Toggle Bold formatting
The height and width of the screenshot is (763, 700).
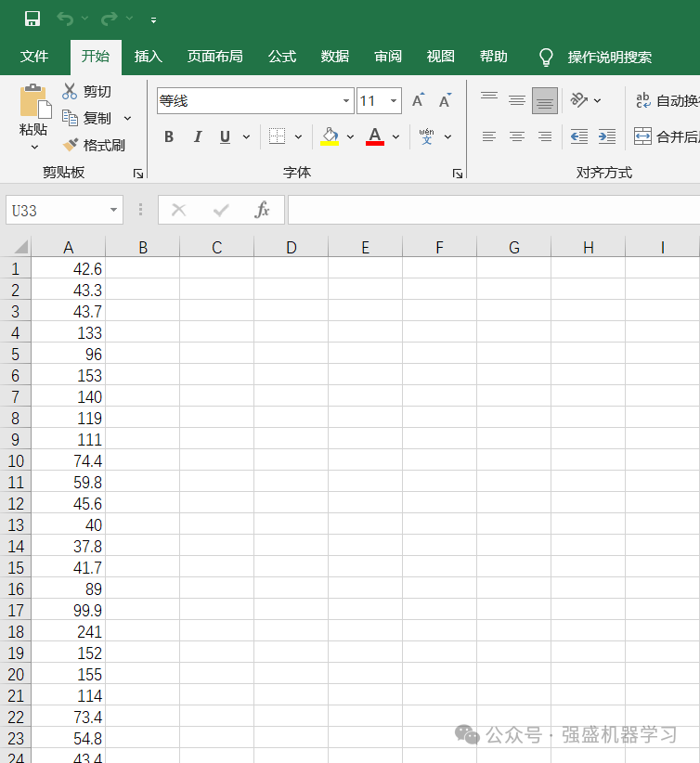click(169, 136)
